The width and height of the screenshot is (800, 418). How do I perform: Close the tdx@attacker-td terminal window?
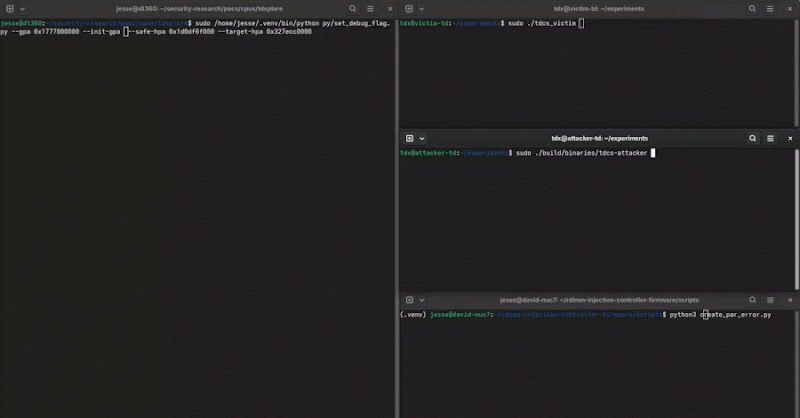point(790,138)
